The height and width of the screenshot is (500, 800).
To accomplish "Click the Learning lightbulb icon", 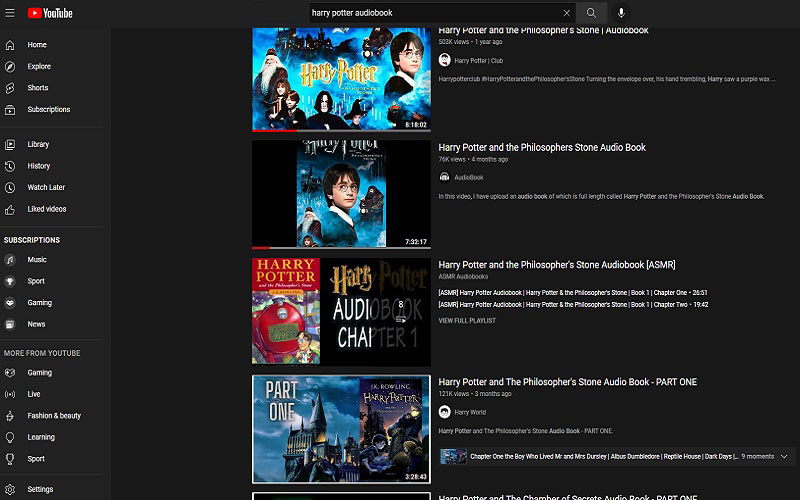I will [10, 437].
